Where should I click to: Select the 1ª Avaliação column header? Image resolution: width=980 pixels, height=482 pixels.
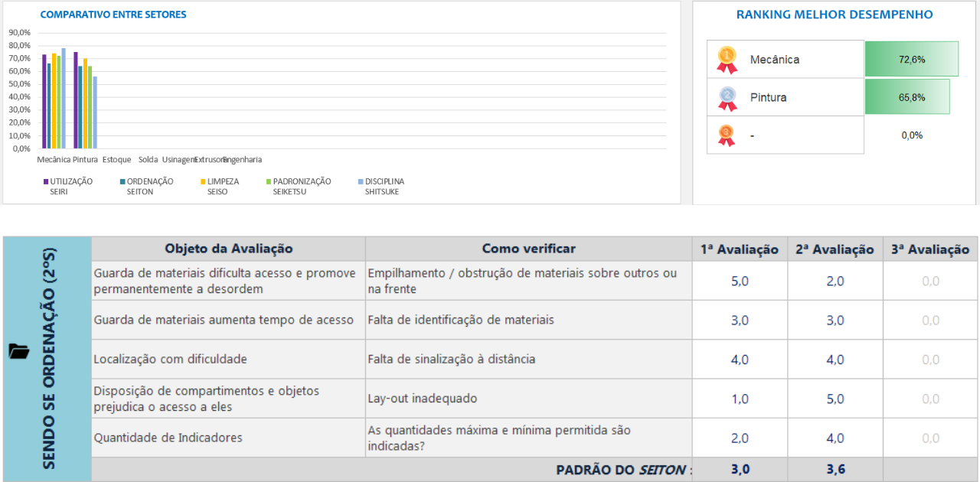[740, 249]
